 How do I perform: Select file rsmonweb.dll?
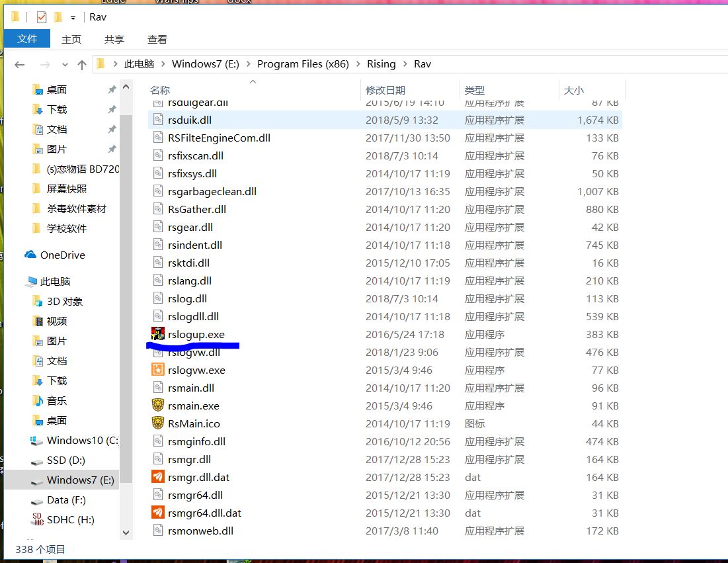click(385, 531)
